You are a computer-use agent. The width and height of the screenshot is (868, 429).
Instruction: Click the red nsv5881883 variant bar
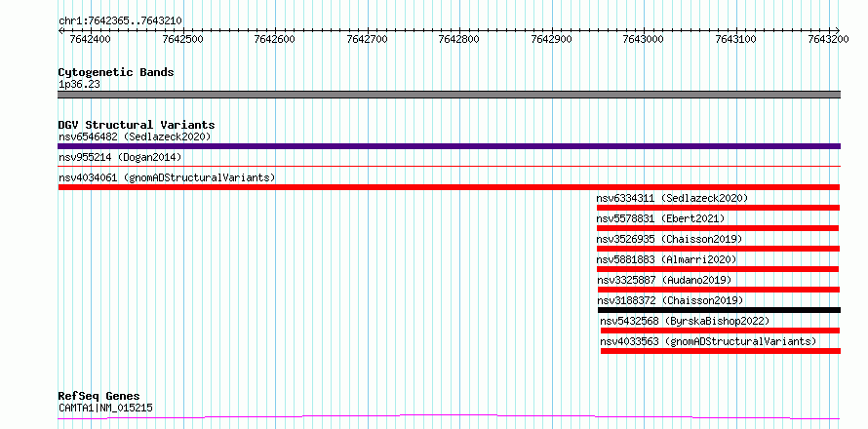point(718,269)
